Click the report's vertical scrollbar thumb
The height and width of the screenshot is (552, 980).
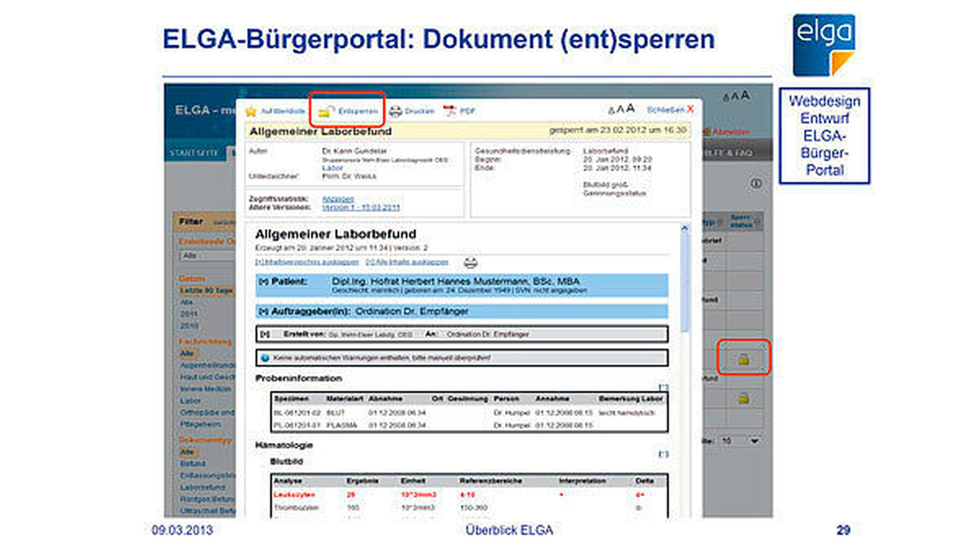684,283
